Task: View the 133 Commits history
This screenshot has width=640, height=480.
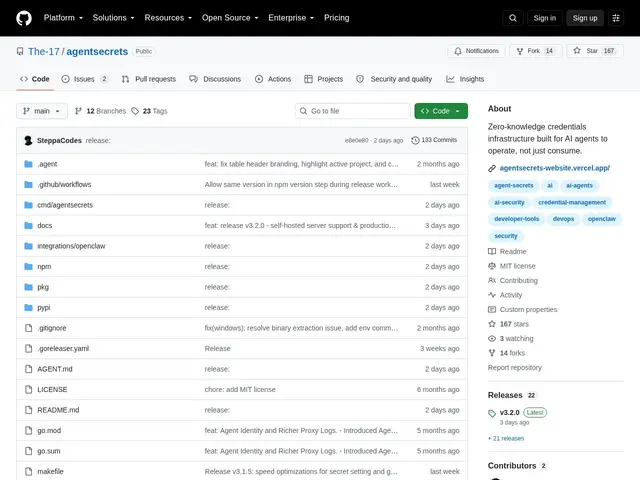Action: point(434,140)
